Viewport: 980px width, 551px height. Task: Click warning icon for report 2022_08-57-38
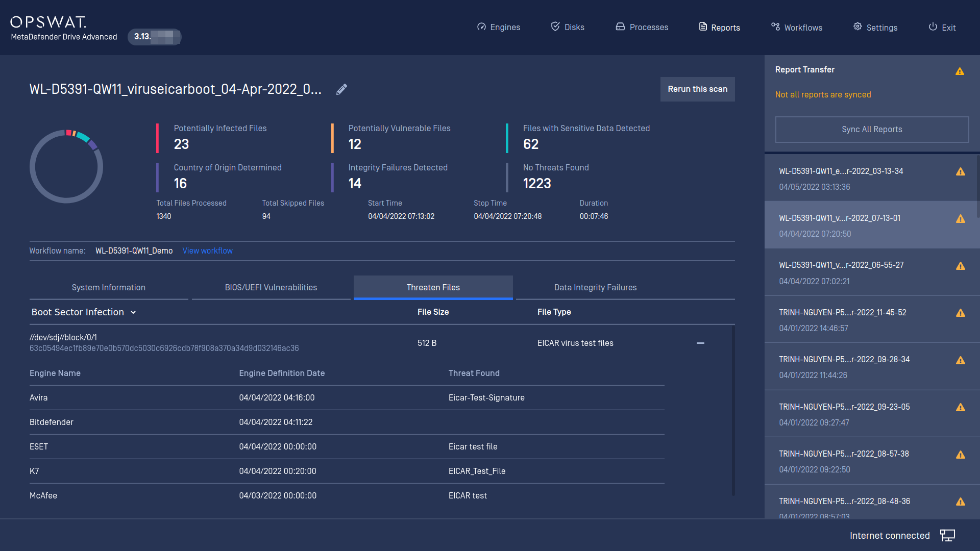pyautogui.click(x=961, y=455)
